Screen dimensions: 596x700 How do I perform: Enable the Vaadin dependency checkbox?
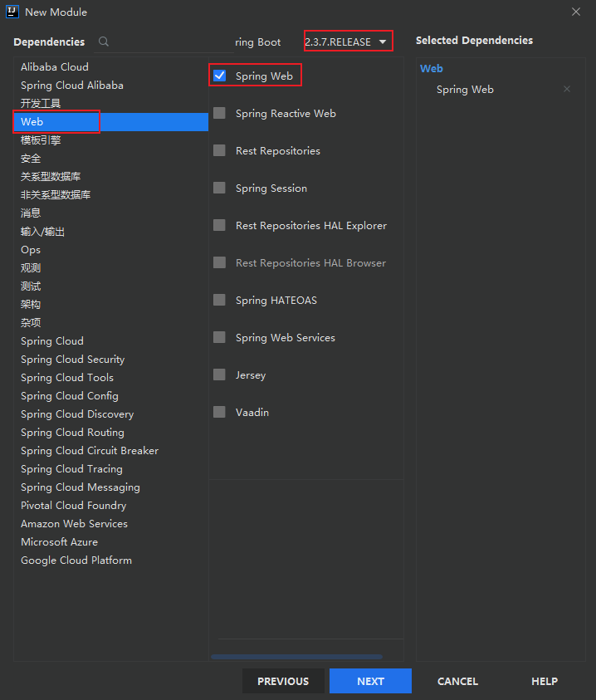pos(220,413)
